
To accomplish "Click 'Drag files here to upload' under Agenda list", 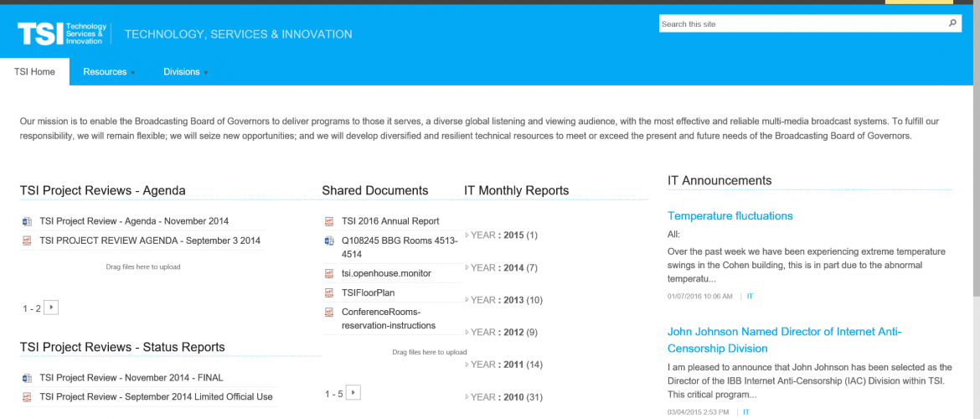I will coord(143,267).
